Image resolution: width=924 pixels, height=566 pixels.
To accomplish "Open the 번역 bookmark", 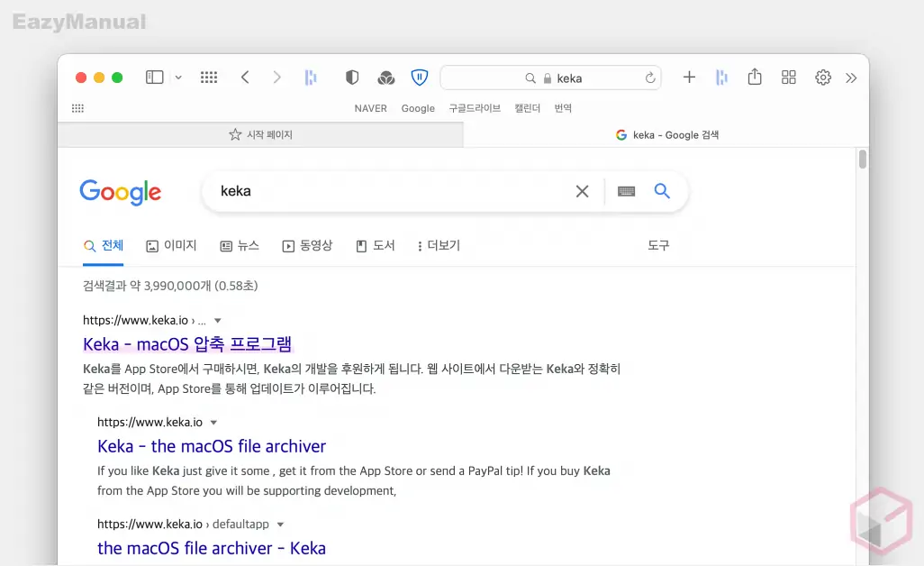I will click(563, 108).
